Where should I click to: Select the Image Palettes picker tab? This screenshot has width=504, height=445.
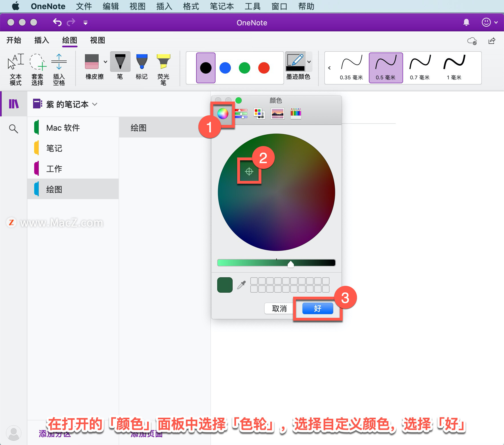tap(278, 114)
